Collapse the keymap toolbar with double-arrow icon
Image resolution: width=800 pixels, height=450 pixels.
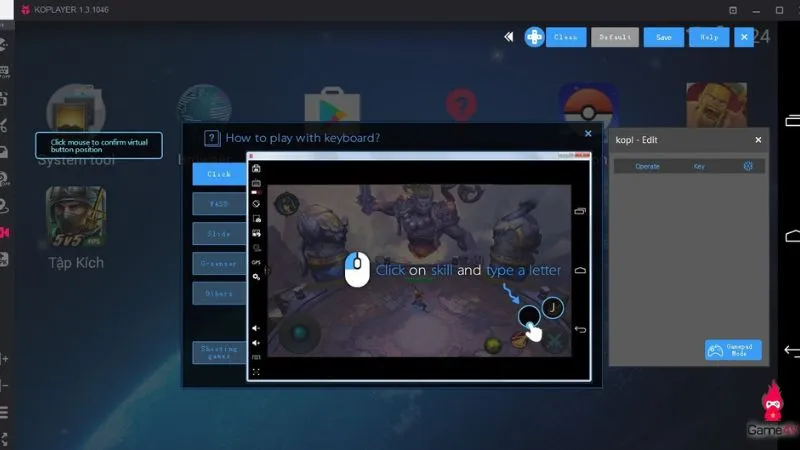(509, 37)
